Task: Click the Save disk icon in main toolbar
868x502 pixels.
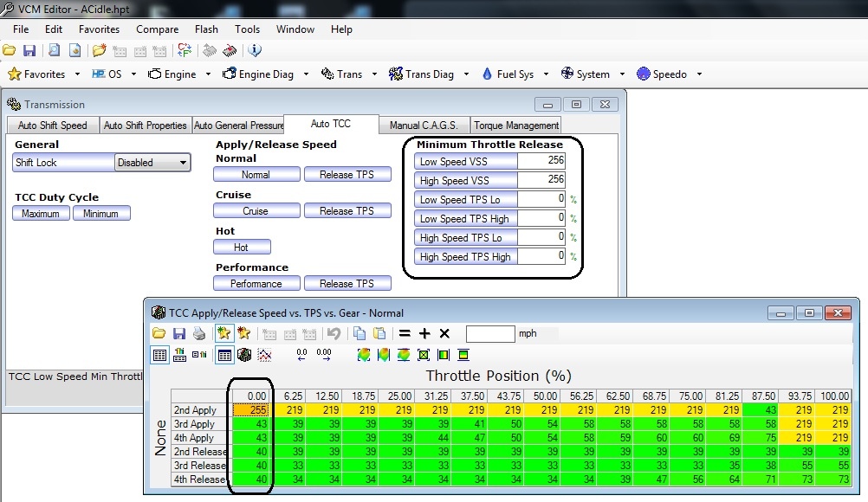Action: click(29, 51)
